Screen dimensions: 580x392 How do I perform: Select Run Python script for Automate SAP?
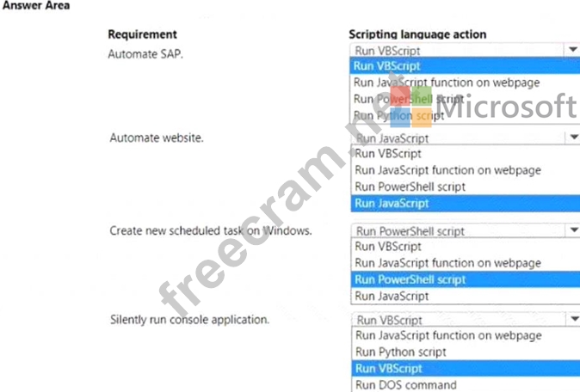399,115
